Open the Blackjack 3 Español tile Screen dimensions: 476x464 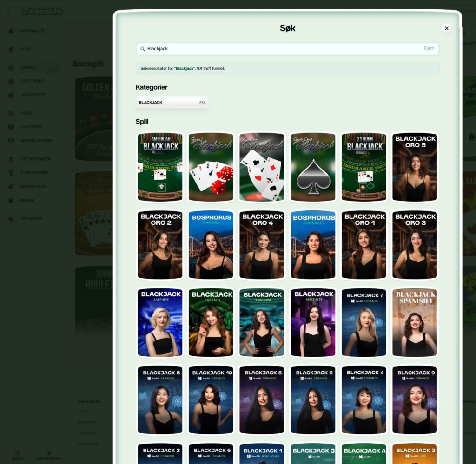click(x=160, y=454)
